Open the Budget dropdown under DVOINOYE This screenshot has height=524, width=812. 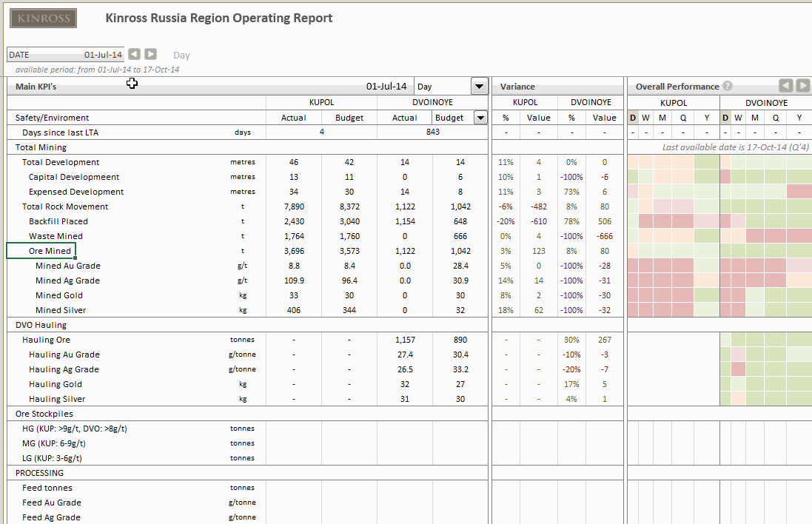(480, 118)
